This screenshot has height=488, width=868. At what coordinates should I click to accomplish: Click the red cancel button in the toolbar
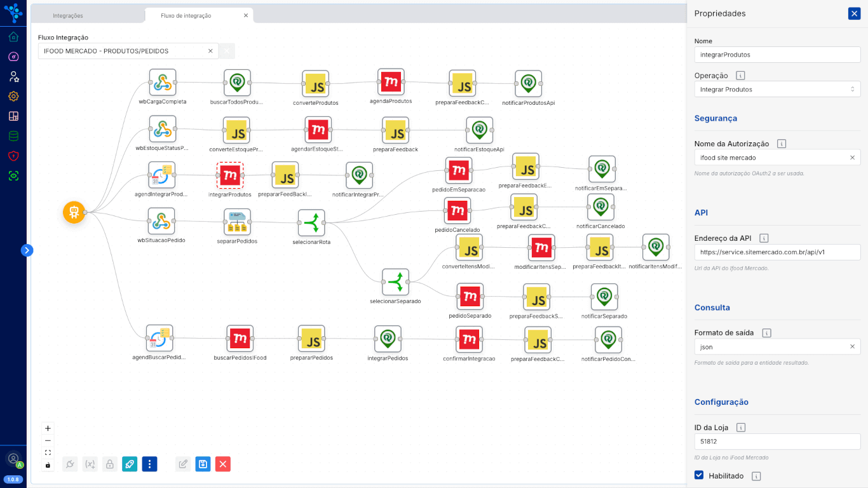point(223,464)
